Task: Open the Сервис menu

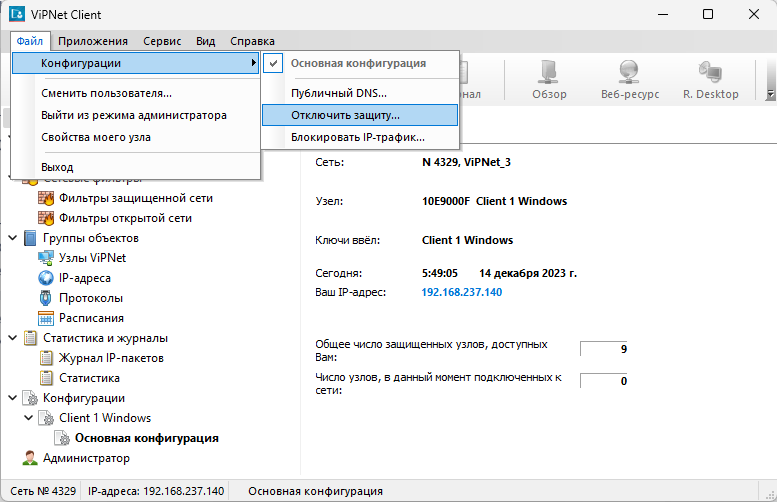Action: tap(162, 41)
